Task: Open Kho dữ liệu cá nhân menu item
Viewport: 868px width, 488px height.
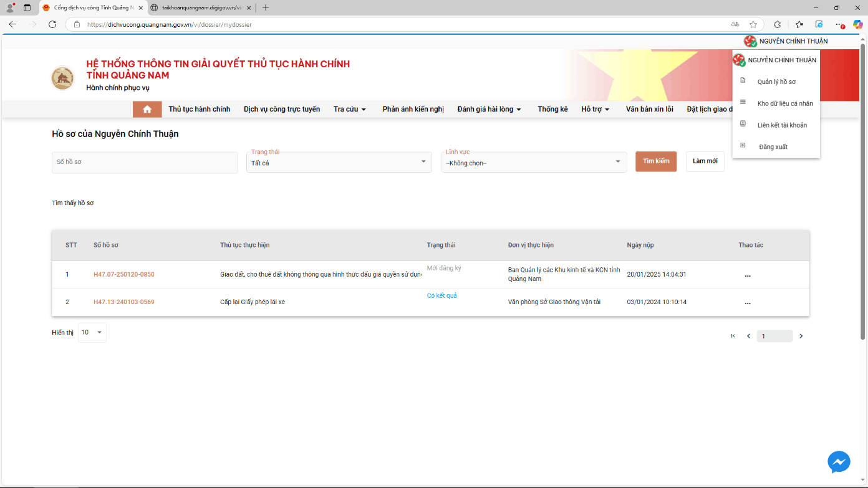Action: 784,103
